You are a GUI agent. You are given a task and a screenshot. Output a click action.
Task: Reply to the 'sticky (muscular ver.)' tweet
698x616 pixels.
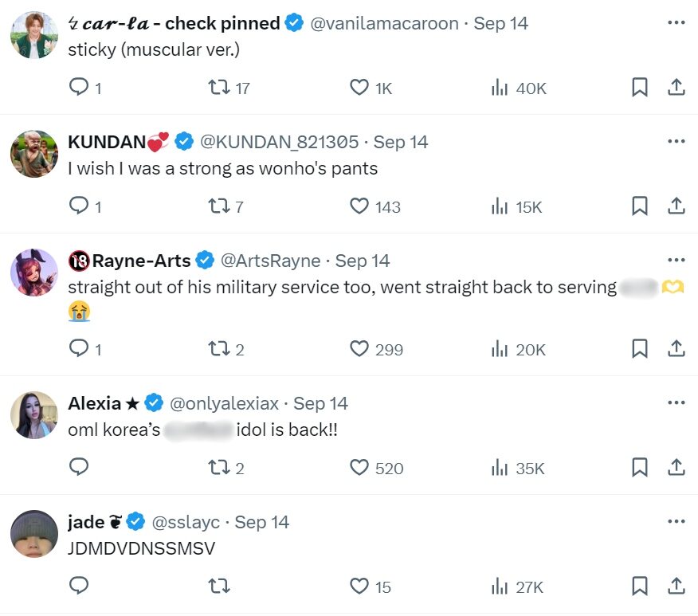79,88
